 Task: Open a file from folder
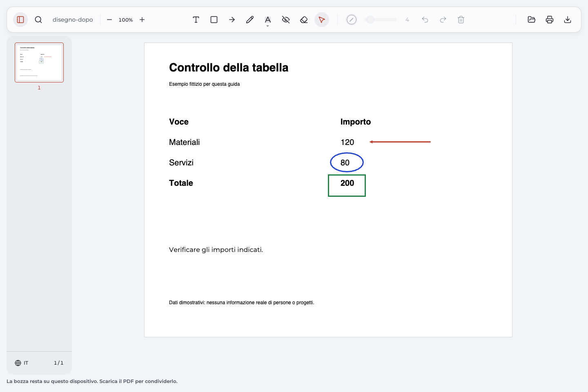[532, 20]
